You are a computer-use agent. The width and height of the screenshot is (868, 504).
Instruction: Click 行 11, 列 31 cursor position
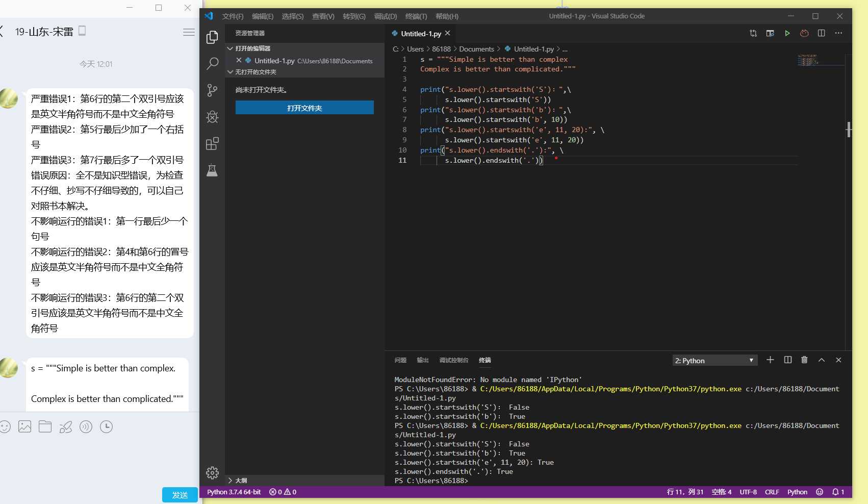(685, 492)
